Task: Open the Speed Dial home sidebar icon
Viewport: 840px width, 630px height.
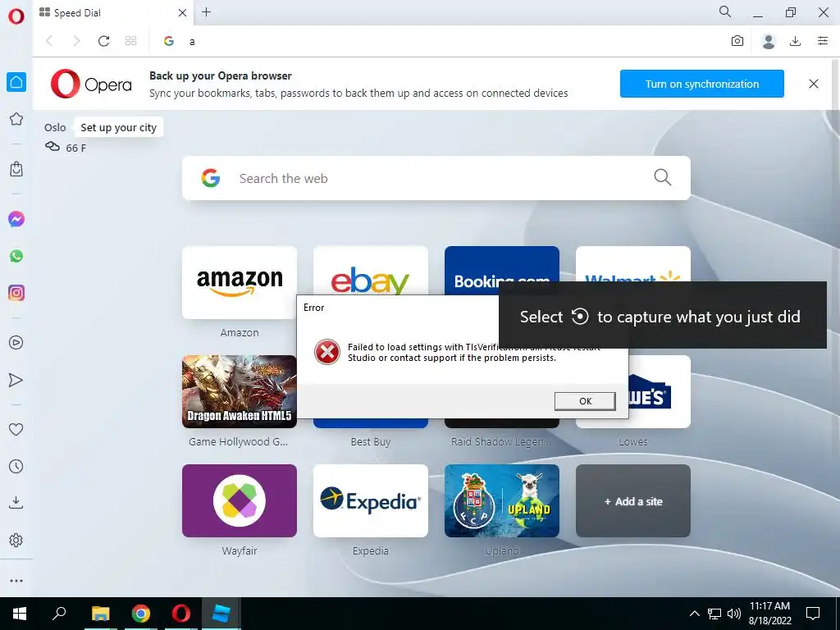Action: pyautogui.click(x=16, y=82)
